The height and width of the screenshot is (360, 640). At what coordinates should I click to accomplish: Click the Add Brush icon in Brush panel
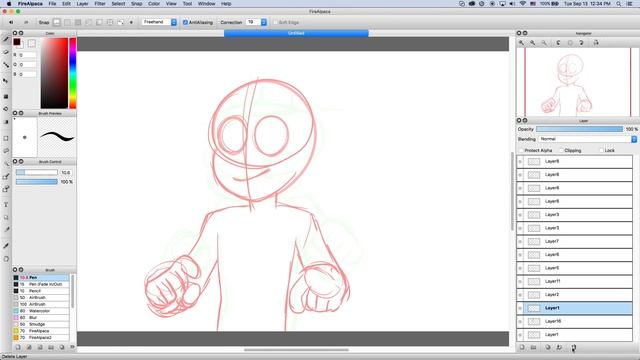click(x=18, y=347)
